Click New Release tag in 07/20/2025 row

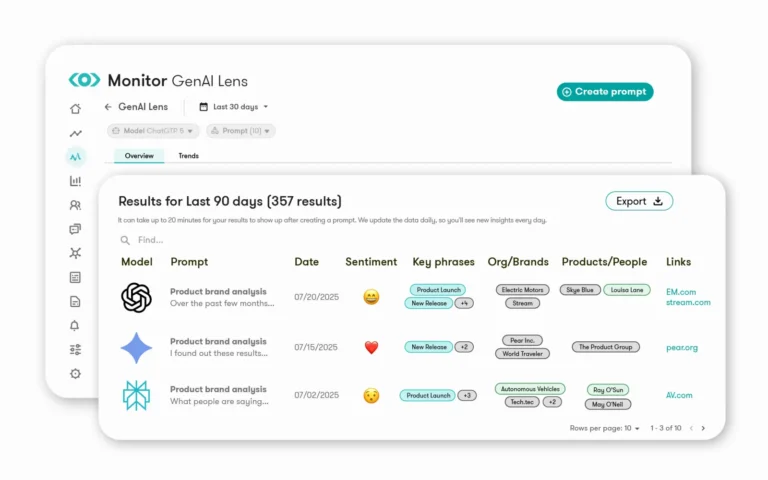coord(429,303)
